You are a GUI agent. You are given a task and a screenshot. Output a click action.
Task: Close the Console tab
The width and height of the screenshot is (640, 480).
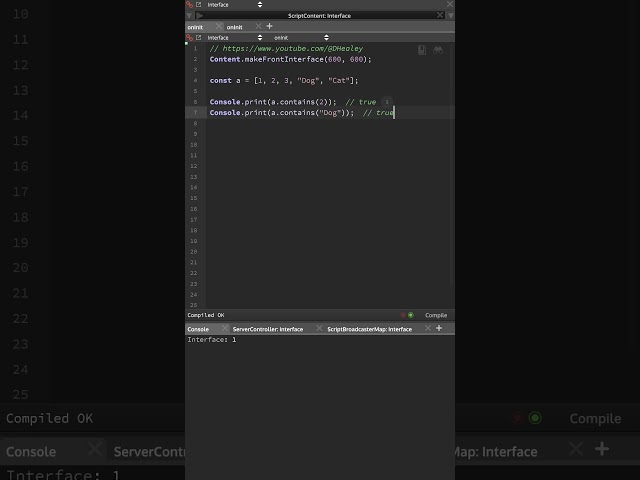(x=225, y=328)
